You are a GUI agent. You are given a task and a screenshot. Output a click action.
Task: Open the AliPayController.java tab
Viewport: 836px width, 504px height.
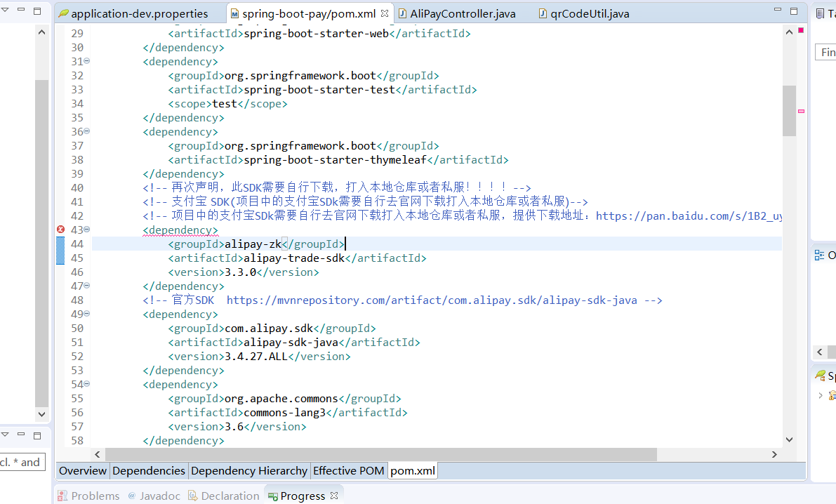coord(457,13)
